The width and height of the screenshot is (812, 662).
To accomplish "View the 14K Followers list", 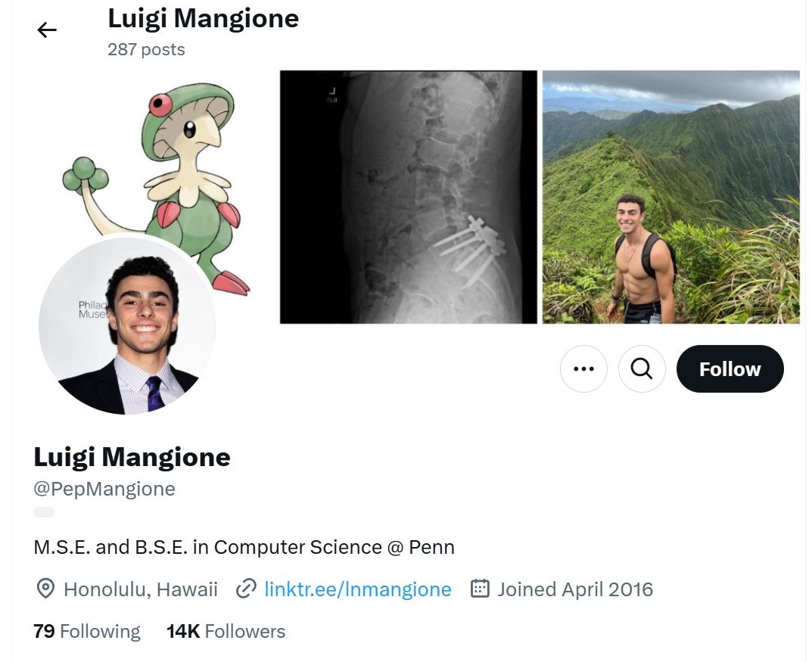I will point(226,631).
